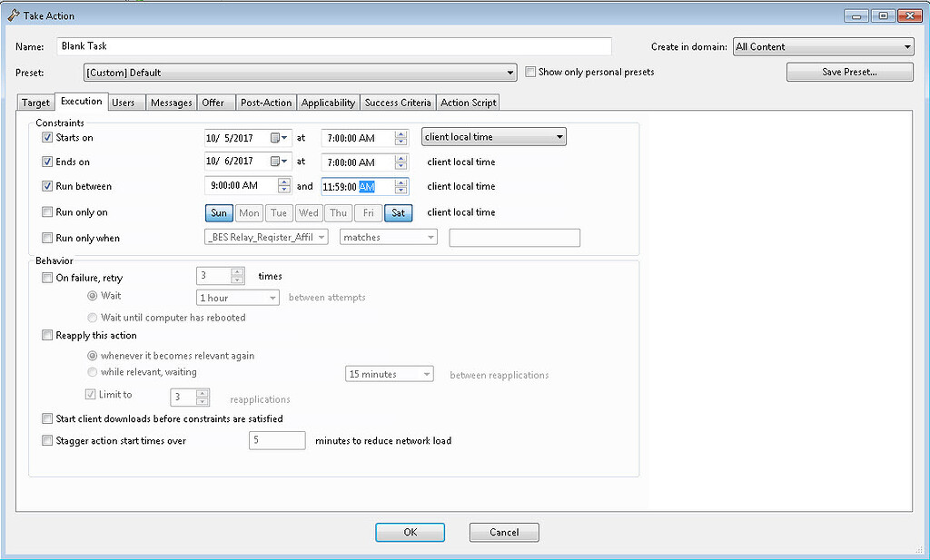Open the Action Script tab
Viewport: 930px width, 560px height.
click(468, 102)
